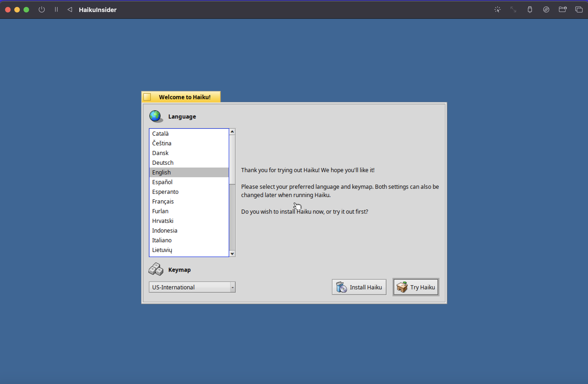Select Indonesia in the language list
588x384 pixels.
[189, 231]
